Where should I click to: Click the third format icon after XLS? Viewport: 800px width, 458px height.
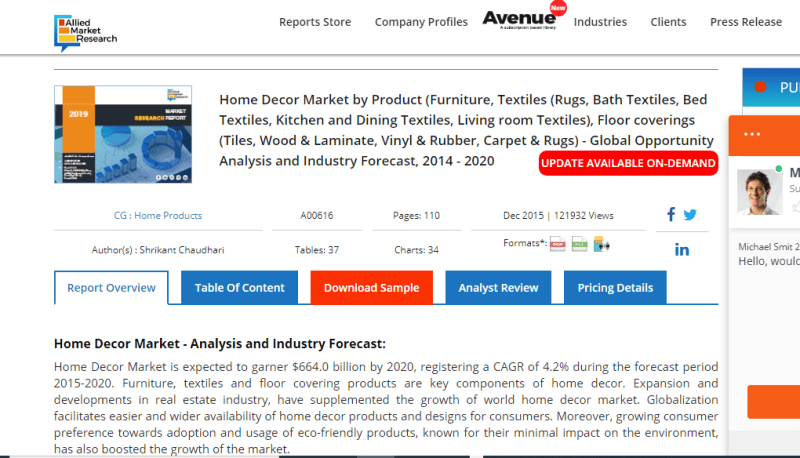[x=601, y=244]
